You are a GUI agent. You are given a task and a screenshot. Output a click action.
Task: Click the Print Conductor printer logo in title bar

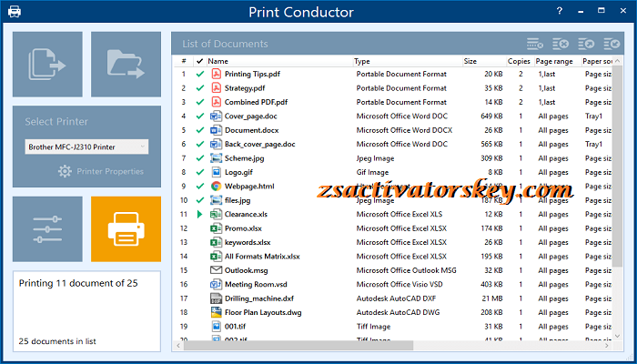pyautogui.click(x=15, y=11)
